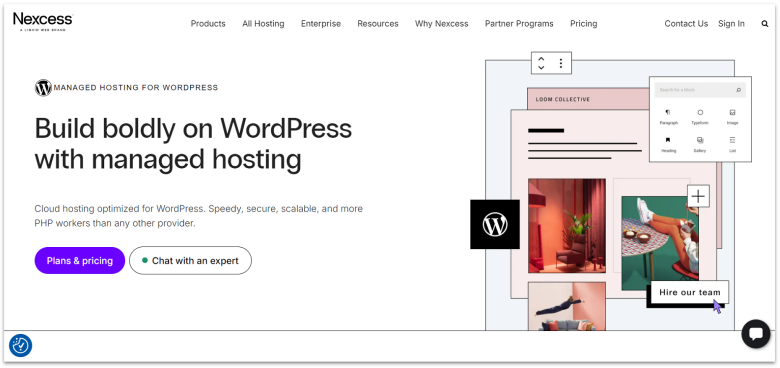Click the Contact Us link

[x=686, y=23]
